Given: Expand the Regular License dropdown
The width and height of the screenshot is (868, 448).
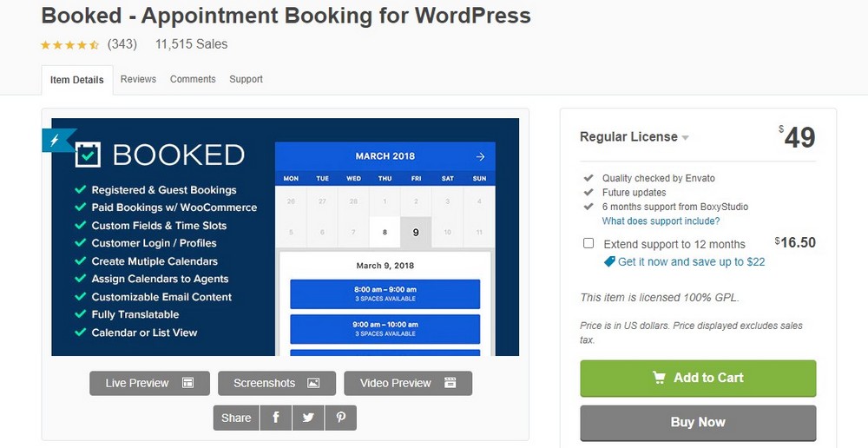Looking at the screenshot, I should coord(634,137).
